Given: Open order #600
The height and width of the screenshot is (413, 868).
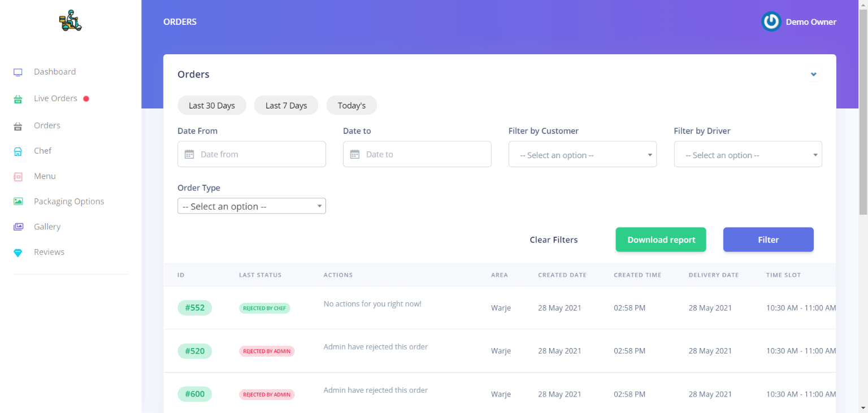Looking at the screenshot, I should click(194, 394).
